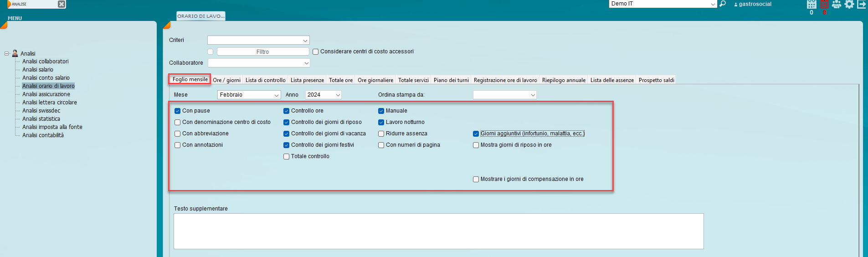Click the Analisi person icon in the tree
This screenshot has width=868, height=257.
coord(15,53)
